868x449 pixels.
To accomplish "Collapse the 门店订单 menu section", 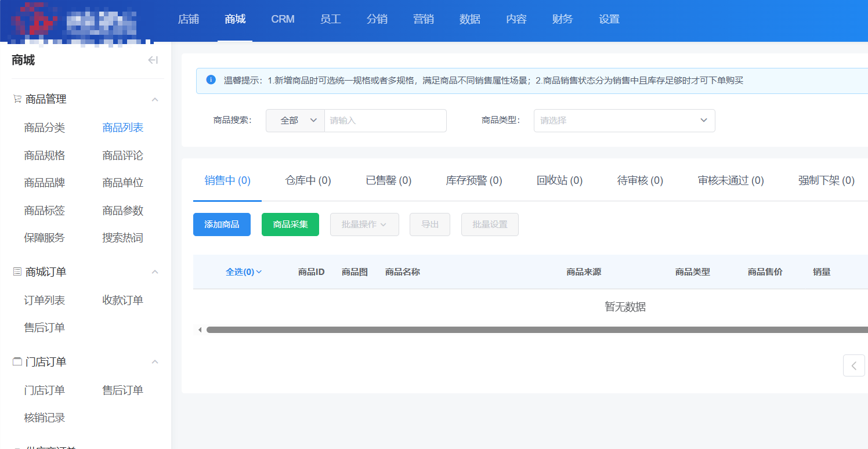I will point(155,362).
